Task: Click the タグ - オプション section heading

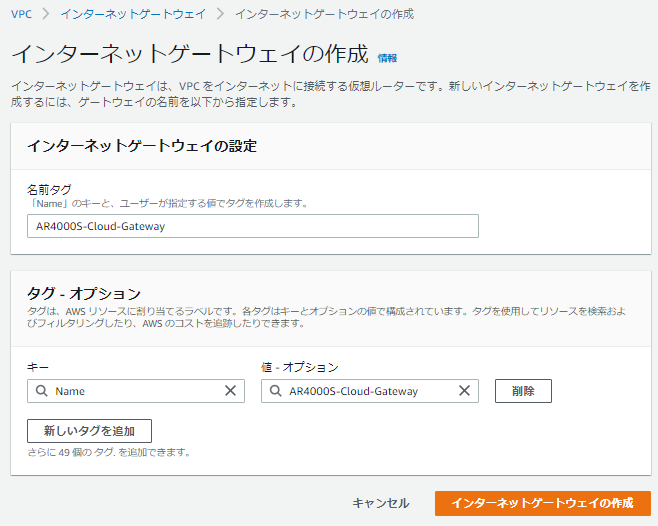Action: [84, 293]
